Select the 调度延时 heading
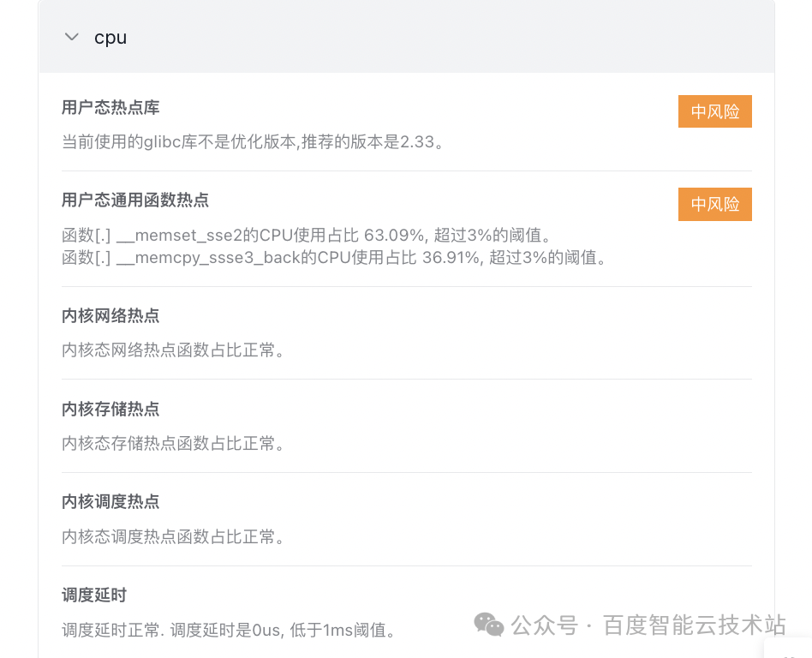Viewport: 812px width, 658px height. (x=93, y=595)
